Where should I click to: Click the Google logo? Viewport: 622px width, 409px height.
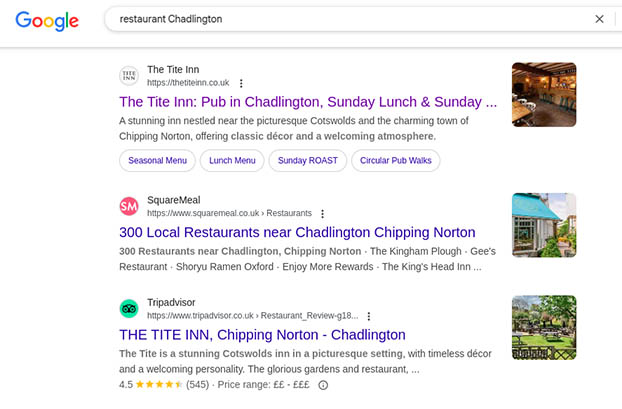pyautogui.click(x=47, y=19)
